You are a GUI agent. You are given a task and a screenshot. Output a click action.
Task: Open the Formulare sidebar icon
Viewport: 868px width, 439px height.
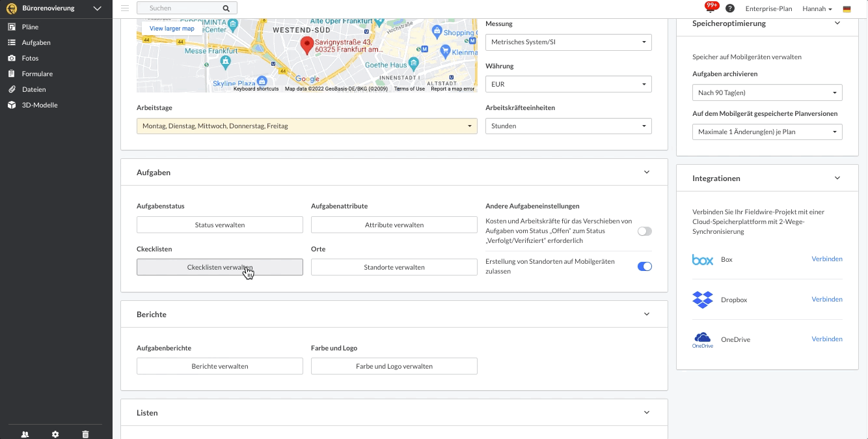pyautogui.click(x=11, y=74)
